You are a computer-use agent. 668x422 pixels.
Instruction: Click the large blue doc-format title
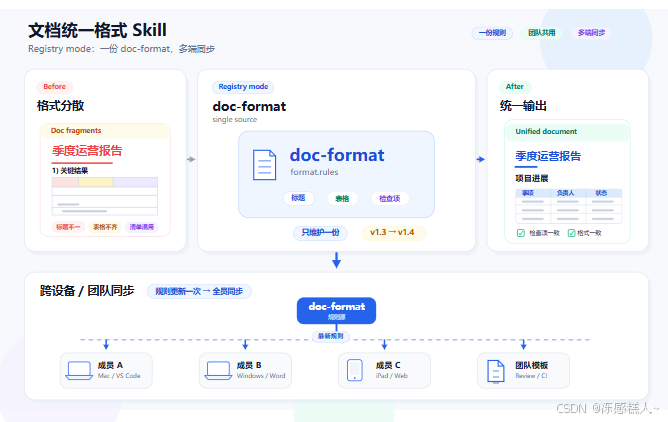click(337, 155)
